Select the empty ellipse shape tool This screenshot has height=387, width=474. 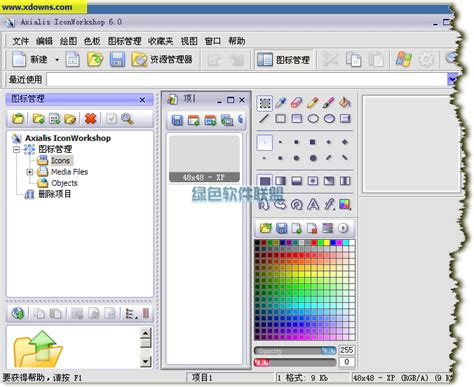[313, 119]
